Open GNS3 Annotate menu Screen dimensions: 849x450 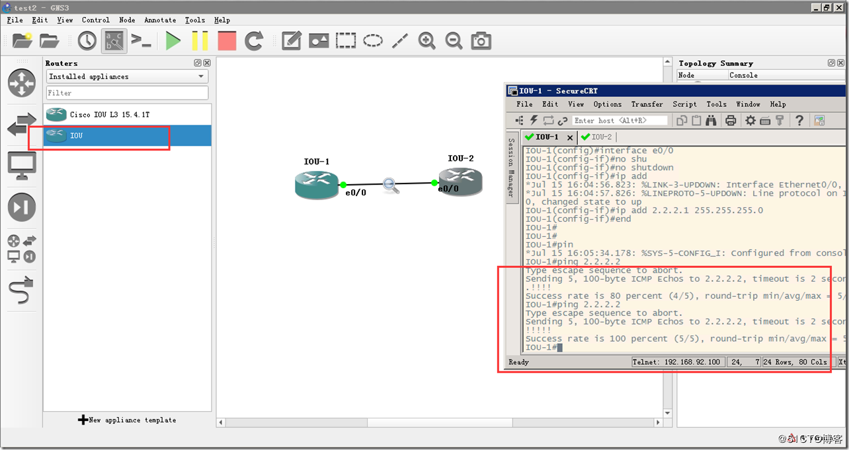point(160,20)
